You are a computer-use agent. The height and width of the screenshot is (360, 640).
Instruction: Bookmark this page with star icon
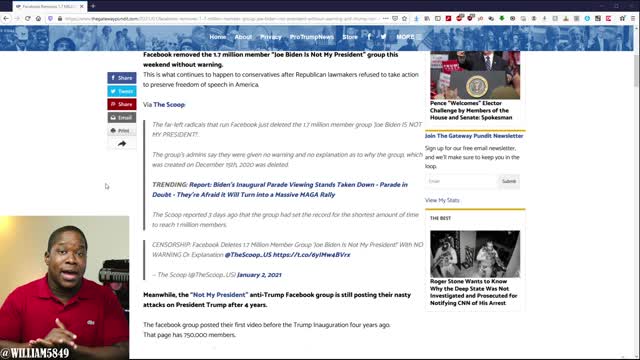(404, 18)
